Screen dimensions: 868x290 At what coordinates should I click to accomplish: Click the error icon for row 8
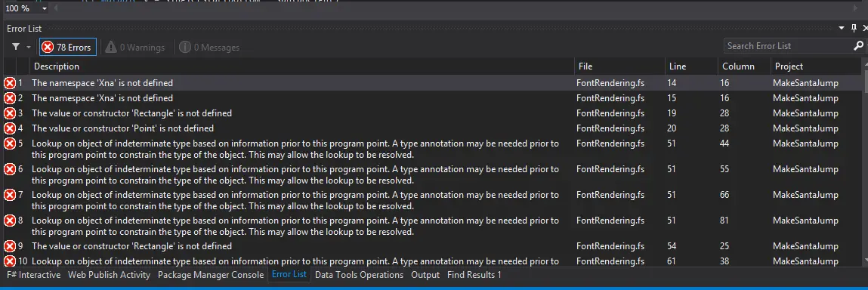(x=10, y=221)
